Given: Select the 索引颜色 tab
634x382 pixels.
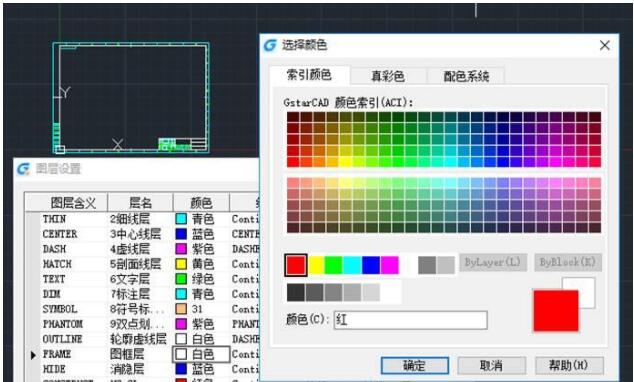Looking at the screenshot, I should pyautogui.click(x=309, y=75).
